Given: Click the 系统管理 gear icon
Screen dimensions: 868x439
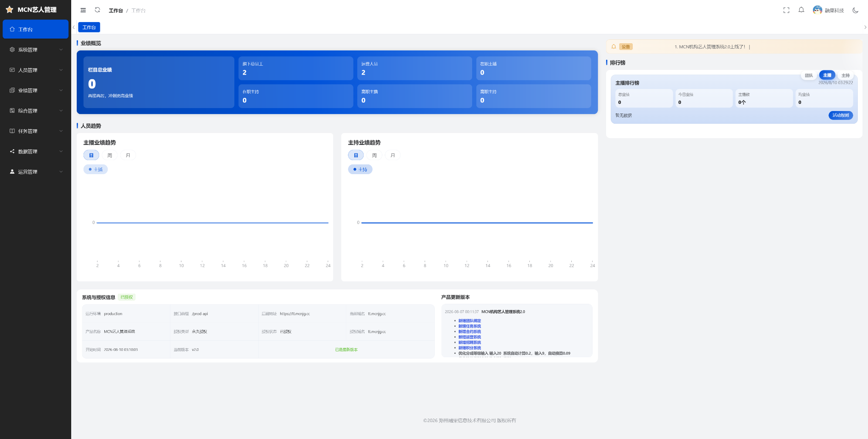Looking at the screenshot, I should [12, 50].
